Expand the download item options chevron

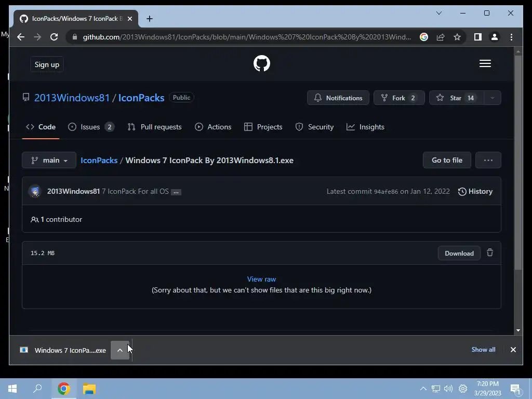[x=120, y=350]
